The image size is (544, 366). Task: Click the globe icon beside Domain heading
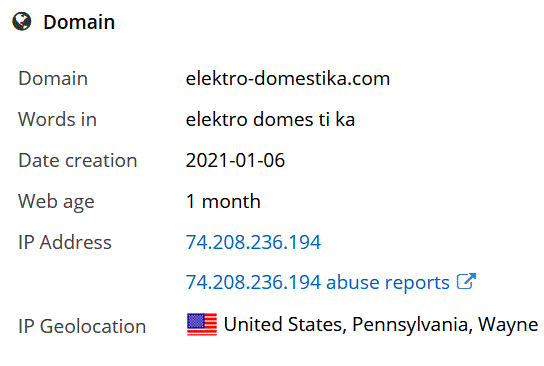[22, 22]
